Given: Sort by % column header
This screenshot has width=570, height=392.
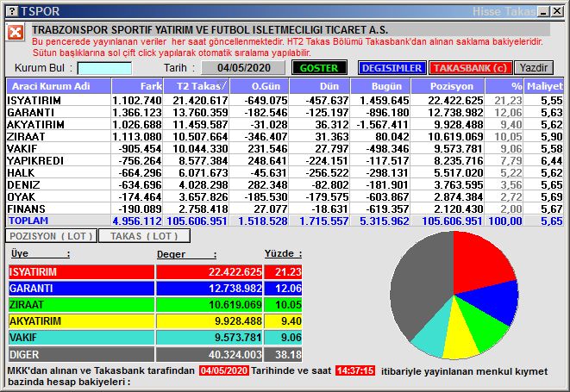Looking at the screenshot, I should point(504,86).
